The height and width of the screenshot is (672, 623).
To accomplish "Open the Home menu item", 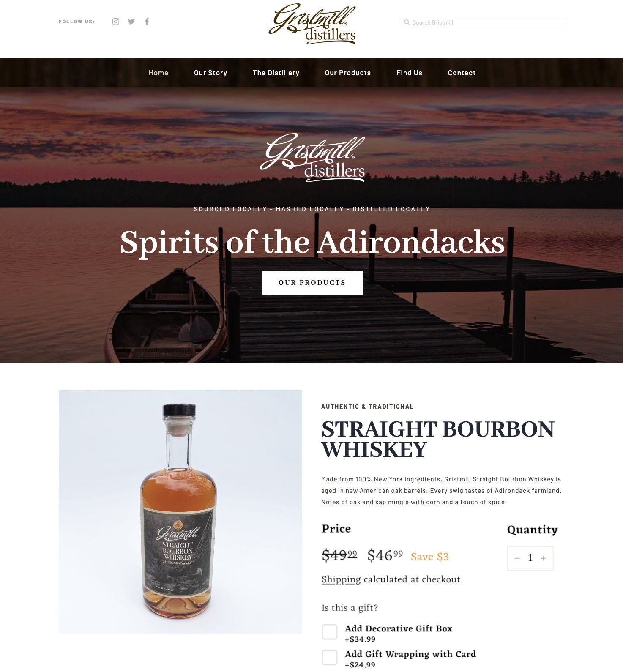I will pos(158,73).
